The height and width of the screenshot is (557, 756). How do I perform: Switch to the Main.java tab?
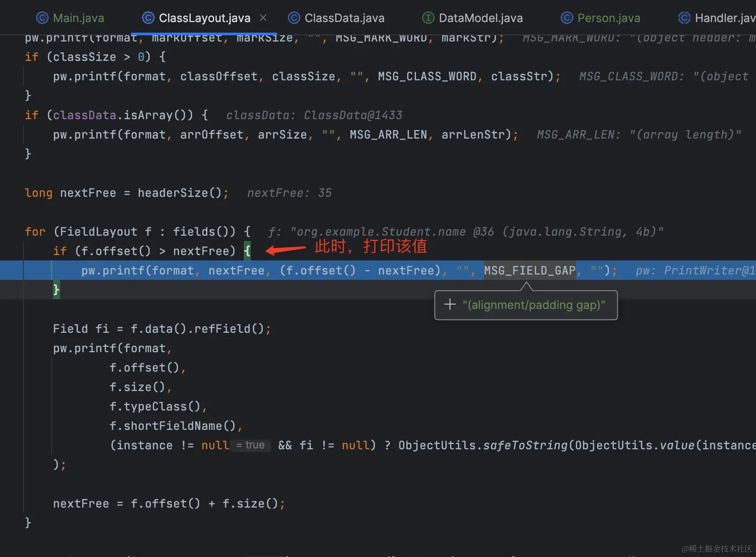coord(70,18)
